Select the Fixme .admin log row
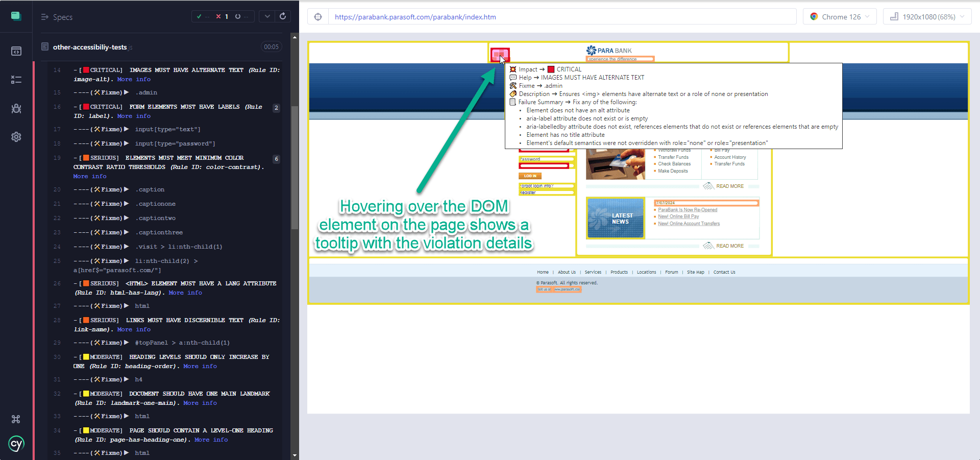Viewport: 980px width, 460px height. pyautogui.click(x=166, y=92)
